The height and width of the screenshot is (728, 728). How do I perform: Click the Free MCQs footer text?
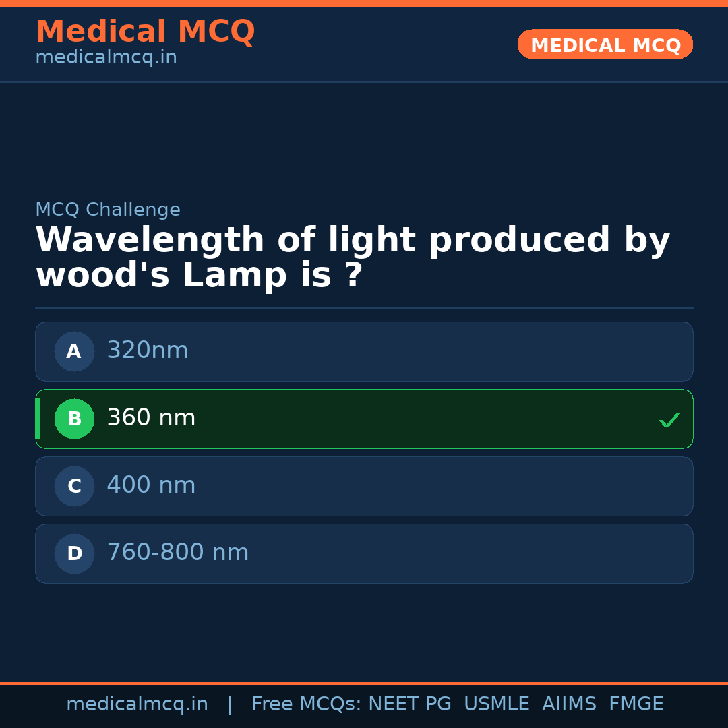point(306,704)
